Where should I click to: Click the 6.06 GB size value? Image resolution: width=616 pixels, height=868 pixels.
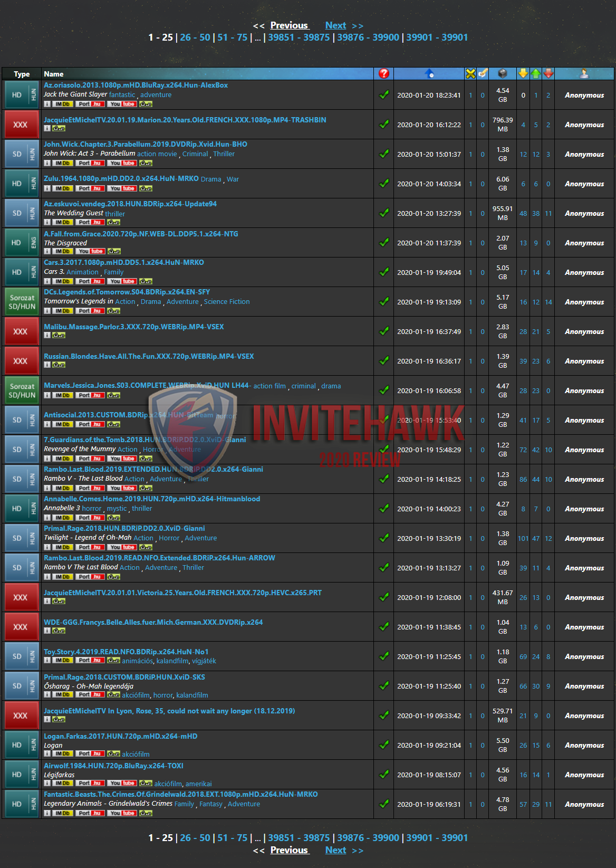tap(503, 184)
